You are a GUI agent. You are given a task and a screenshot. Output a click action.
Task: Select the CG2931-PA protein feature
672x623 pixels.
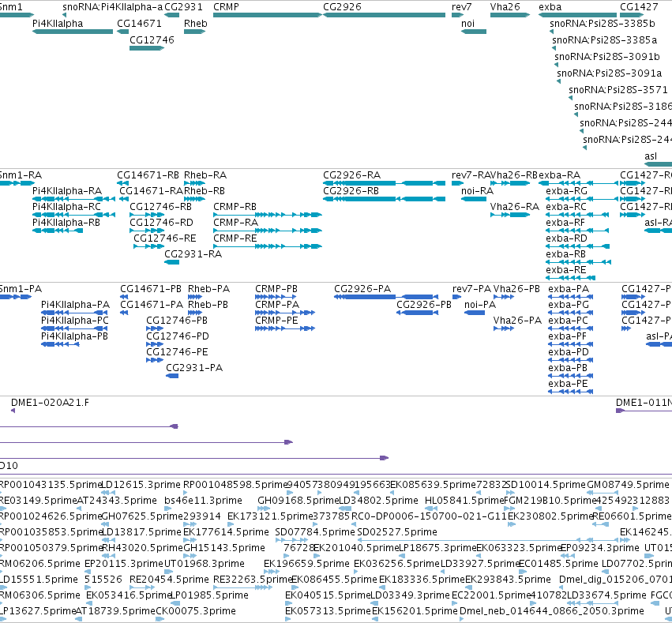click(x=172, y=376)
